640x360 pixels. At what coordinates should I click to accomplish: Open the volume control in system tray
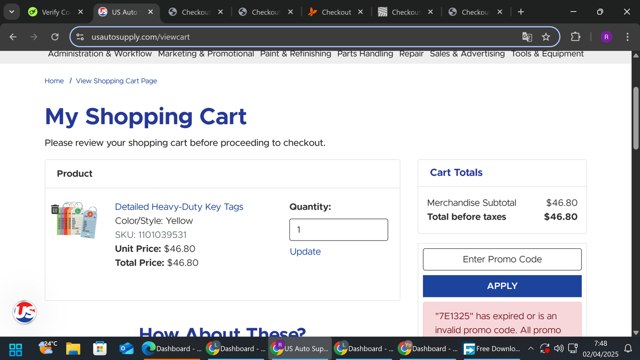[559, 349]
